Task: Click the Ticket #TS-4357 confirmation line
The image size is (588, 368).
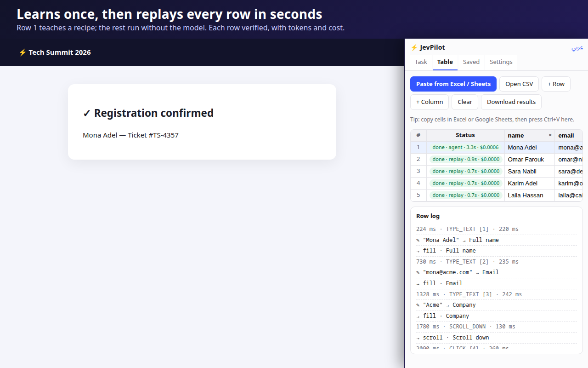Action: pyautogui.click(x=130, y=135)
